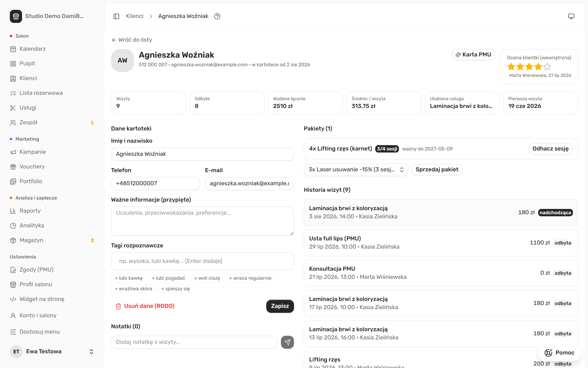This screenshot has height=368, width=588.
Task: Set rating to five stars
Action: point(547,66)
